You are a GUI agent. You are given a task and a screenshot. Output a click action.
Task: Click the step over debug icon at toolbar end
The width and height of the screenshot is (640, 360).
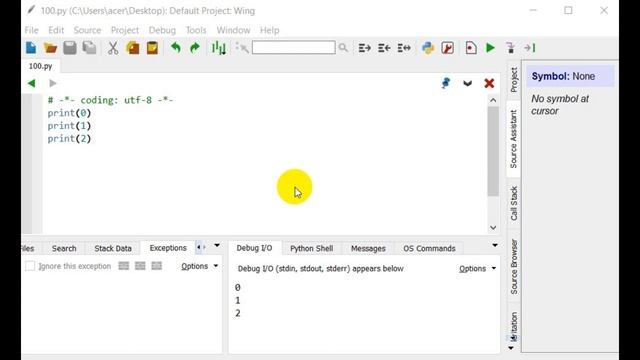coord(530,48)
